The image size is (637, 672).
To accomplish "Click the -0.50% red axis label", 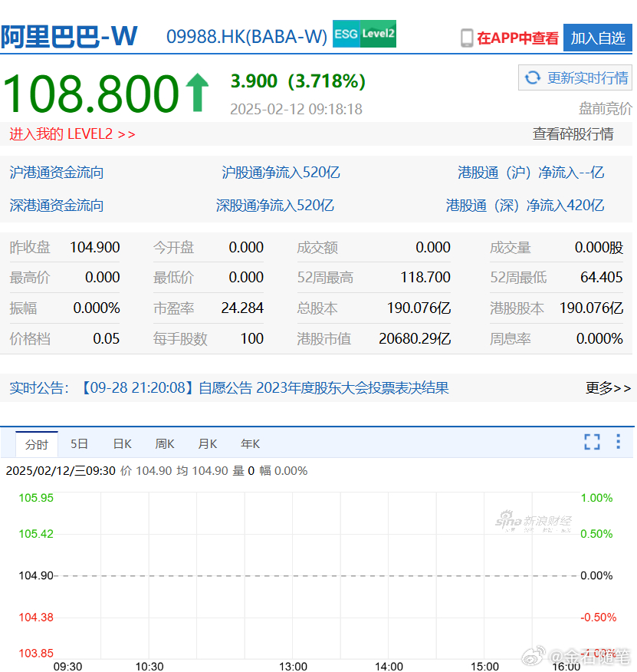I will (x=598, y=618).
